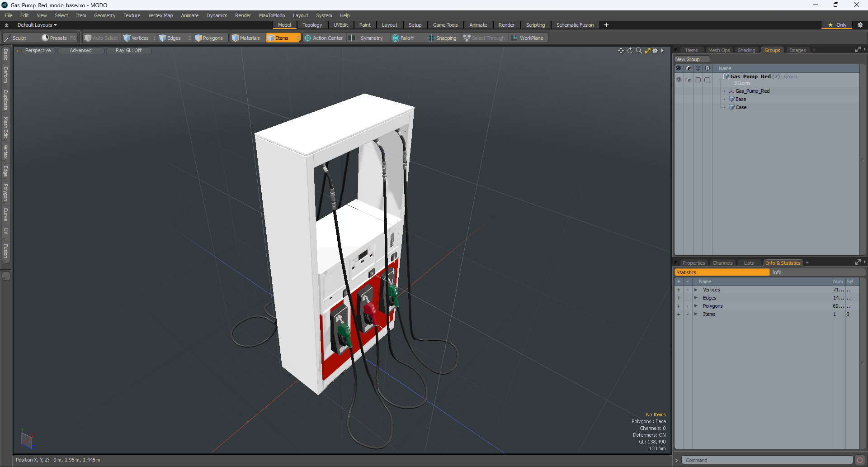
Task: Expand the Vertices statistics row
Action: tap(696, 290)
